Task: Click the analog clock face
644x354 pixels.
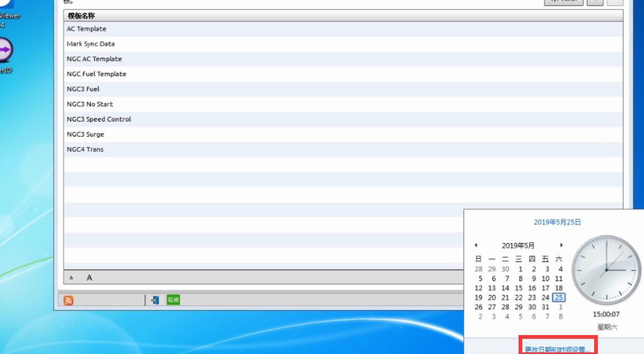Action: click(x=606, y=269)
